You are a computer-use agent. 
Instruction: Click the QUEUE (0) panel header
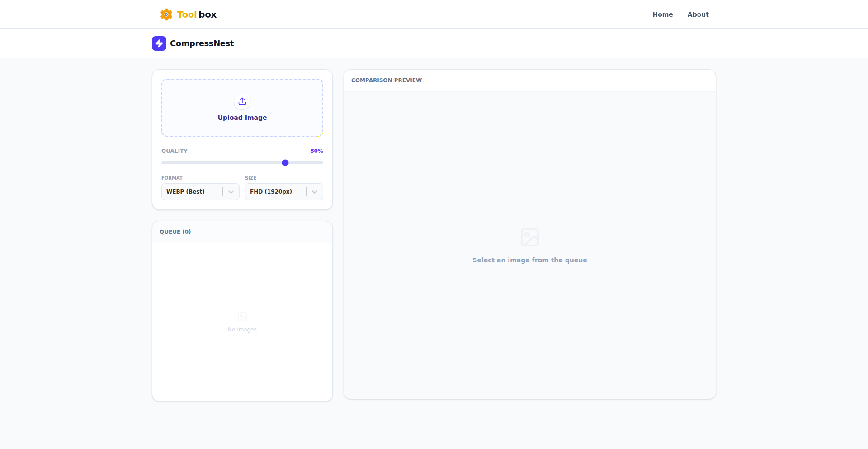[x=175, y=232]
